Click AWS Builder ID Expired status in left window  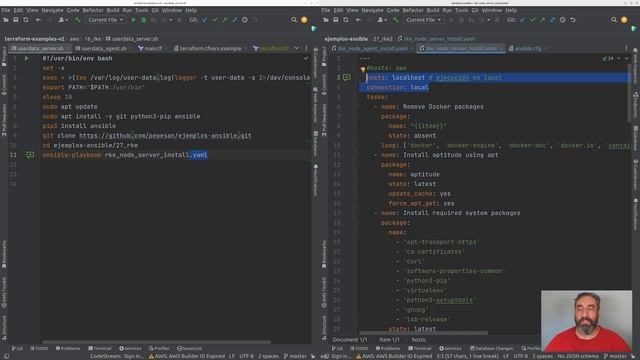tap(187, 356)
